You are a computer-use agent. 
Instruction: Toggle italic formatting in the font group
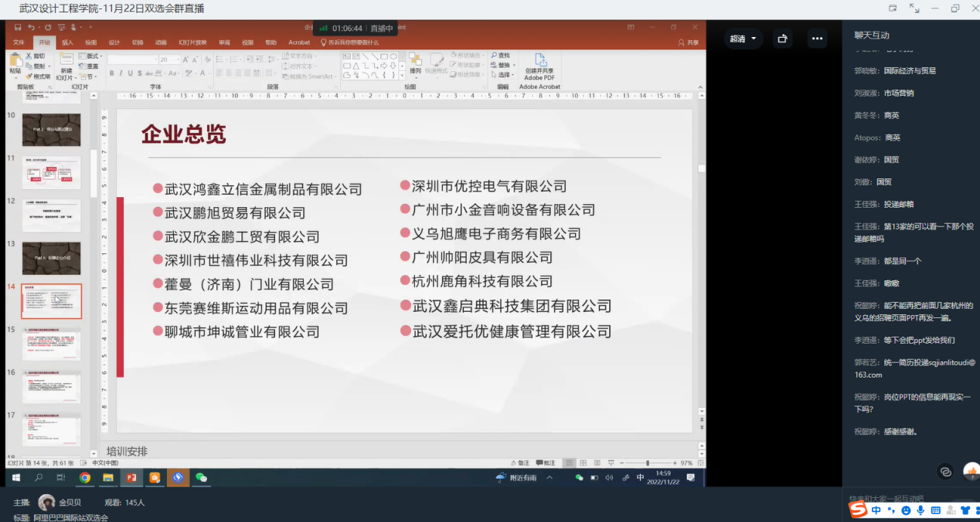point(121,73)
